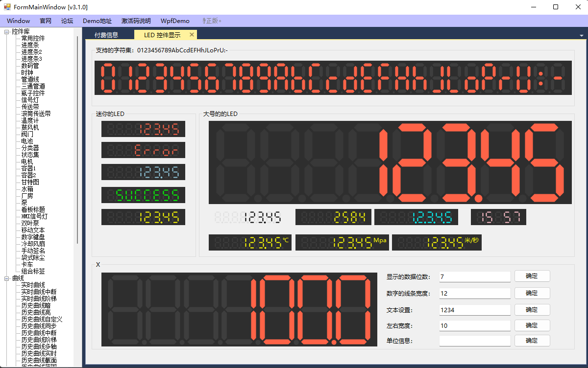
Task: Collapse the 曲线 tree node
Action: 7,278
